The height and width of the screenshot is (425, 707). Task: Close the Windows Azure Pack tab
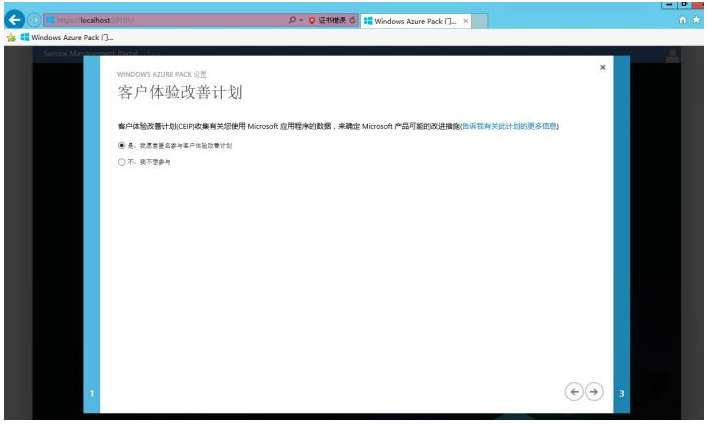(466, 21)
